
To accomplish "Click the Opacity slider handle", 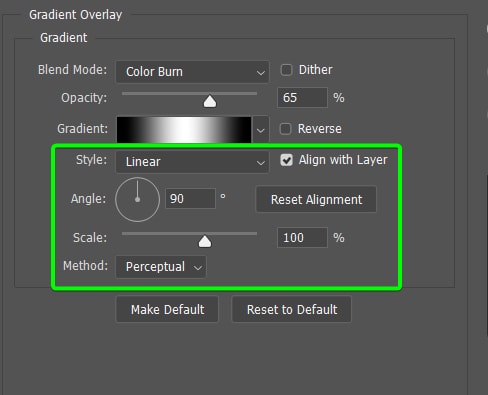I will pos(210,101).
